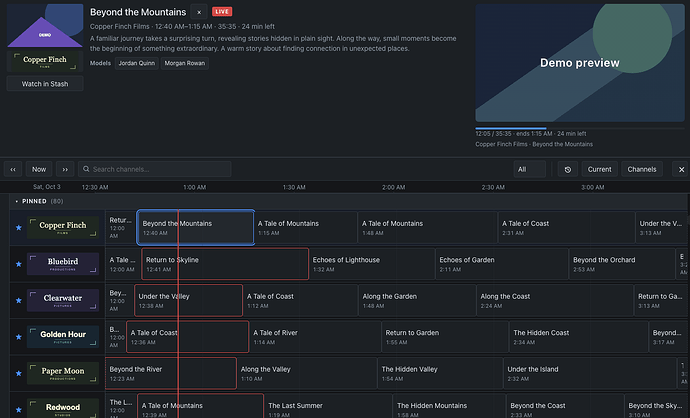Select A Tale of Coast 2:31 AM program
690x418 pixels.
(566, 227)
